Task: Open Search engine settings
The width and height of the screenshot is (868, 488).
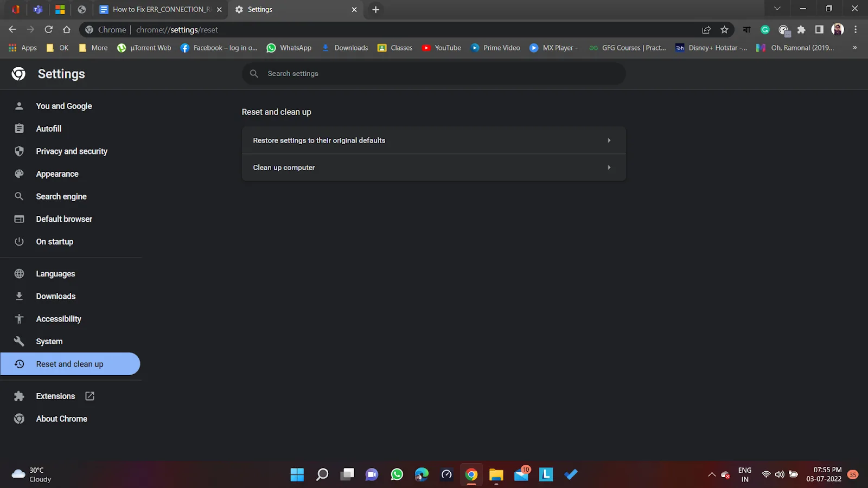Action: coord(61,197)
